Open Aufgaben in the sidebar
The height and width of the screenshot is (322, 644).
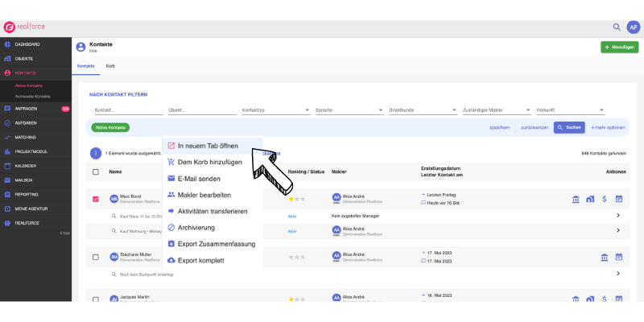click(35, 123)
